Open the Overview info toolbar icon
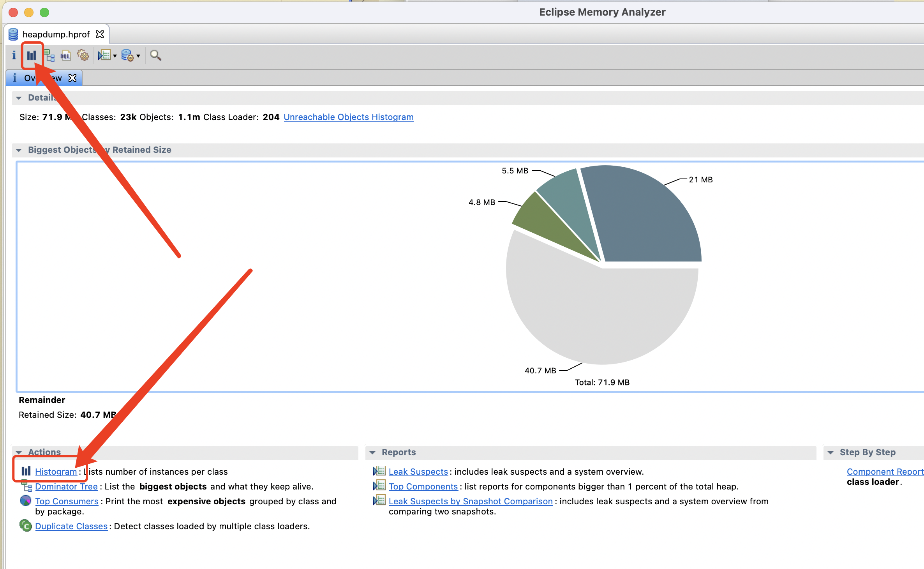 click(14, 55)
